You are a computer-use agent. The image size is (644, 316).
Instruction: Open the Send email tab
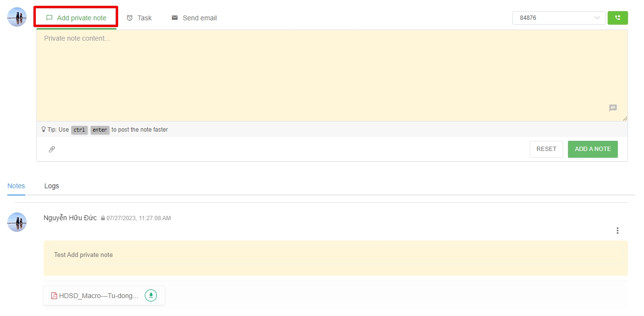[x=194, y=18]
